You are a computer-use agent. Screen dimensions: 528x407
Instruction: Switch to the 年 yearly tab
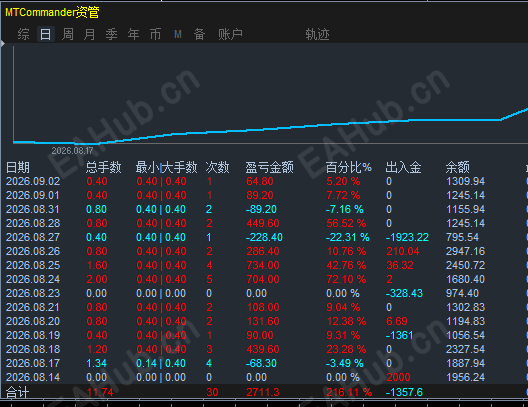[133, 34]
